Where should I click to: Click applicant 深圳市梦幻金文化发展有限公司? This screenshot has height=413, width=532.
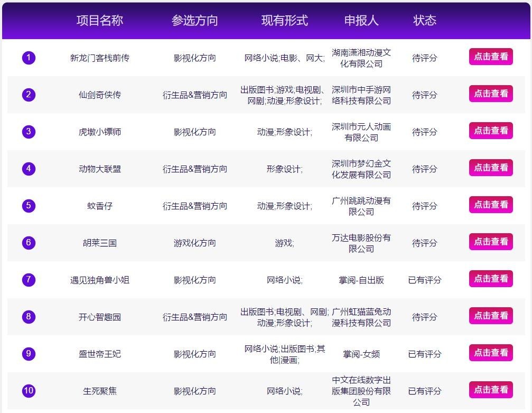click(361, 169)
